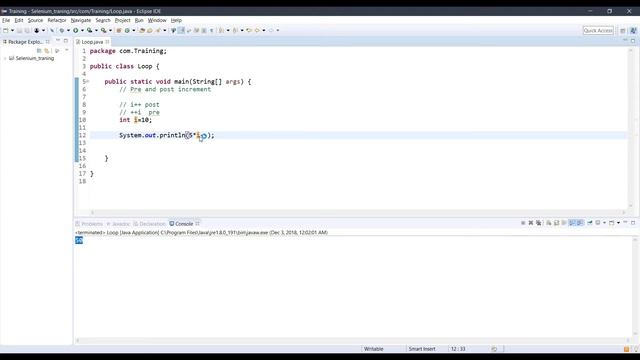
Task: Open the Open Console dropdown arrow
Action: [x=618, y=223]
